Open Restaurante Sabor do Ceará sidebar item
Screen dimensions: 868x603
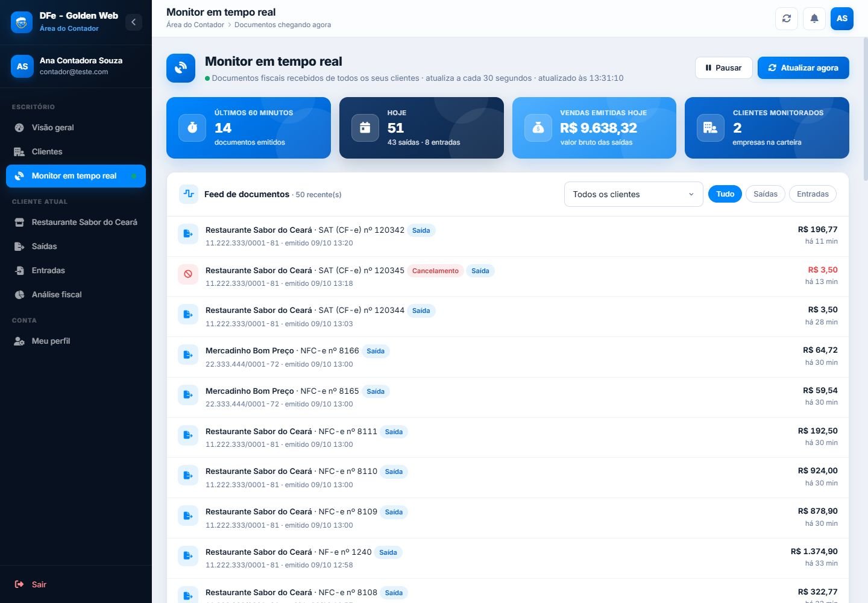76,222
